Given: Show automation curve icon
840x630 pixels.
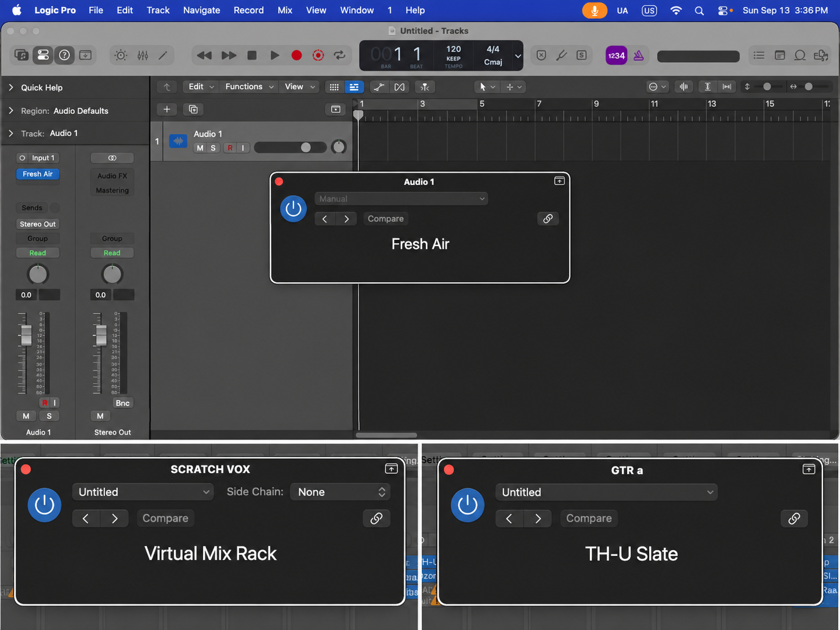Looking at the screenshot, I should click(379, 87).
